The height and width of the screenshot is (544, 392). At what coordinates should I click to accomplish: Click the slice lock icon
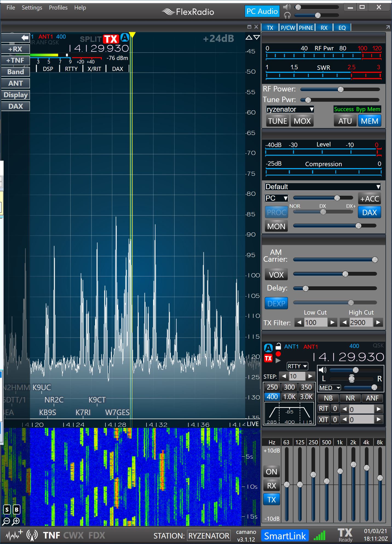click(278, 346)
